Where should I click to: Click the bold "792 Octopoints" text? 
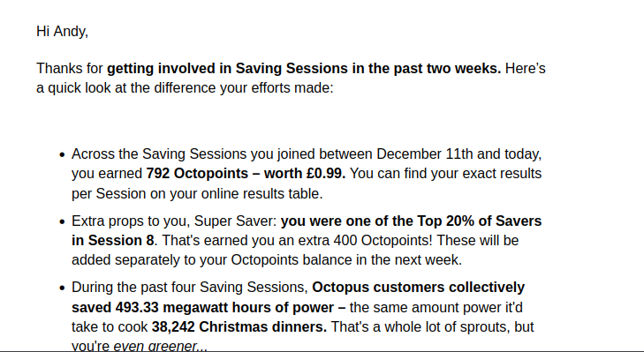197,174
